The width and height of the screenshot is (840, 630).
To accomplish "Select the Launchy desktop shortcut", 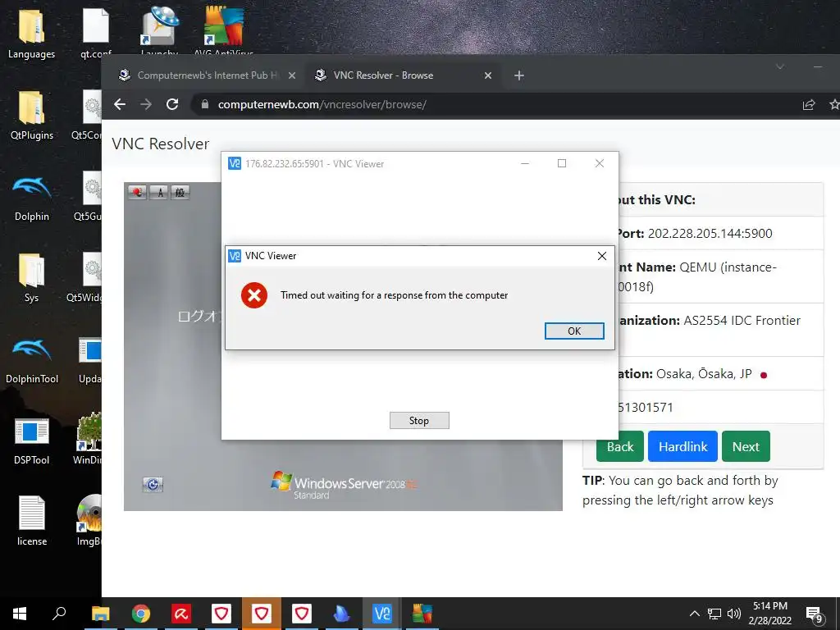I will pos(159,31).
